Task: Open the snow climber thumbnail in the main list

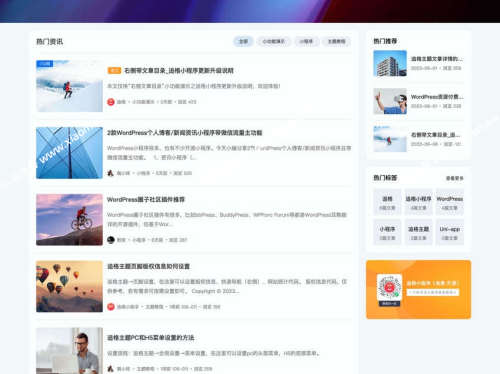Action: pos(69,86)
